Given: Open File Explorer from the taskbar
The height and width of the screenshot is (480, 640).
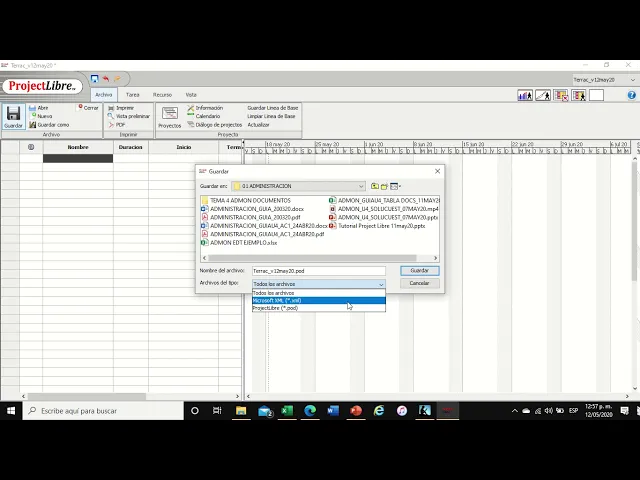Looking at the screenshot, I should (241, 411).
